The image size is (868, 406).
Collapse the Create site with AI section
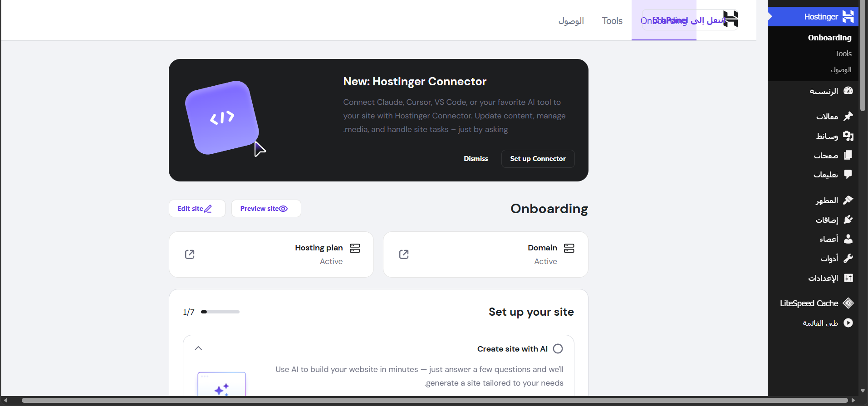[x=198, y=348]
